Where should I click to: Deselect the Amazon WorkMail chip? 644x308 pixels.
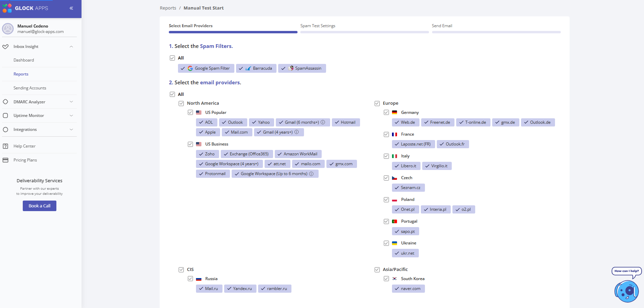[298, 154]
